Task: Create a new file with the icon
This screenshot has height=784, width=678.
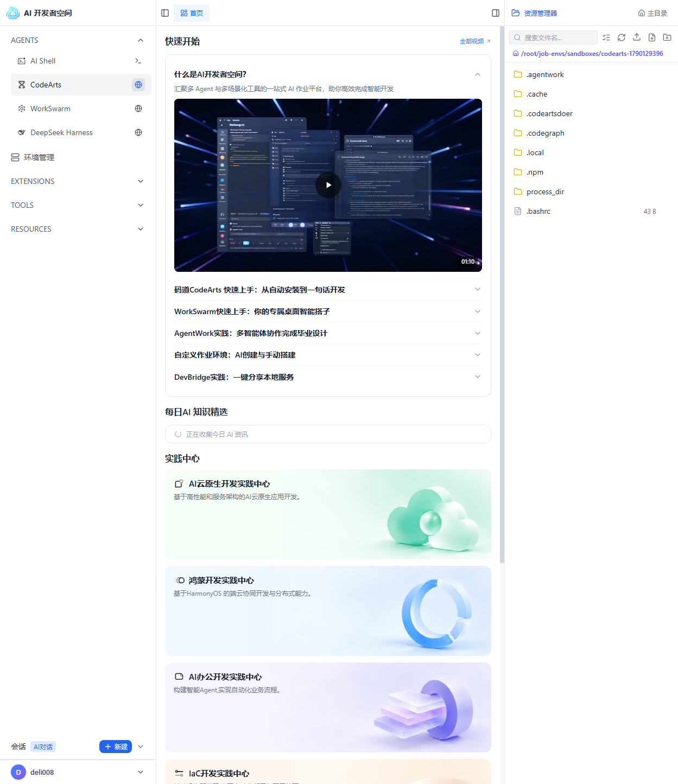Action: click(652, 37)
